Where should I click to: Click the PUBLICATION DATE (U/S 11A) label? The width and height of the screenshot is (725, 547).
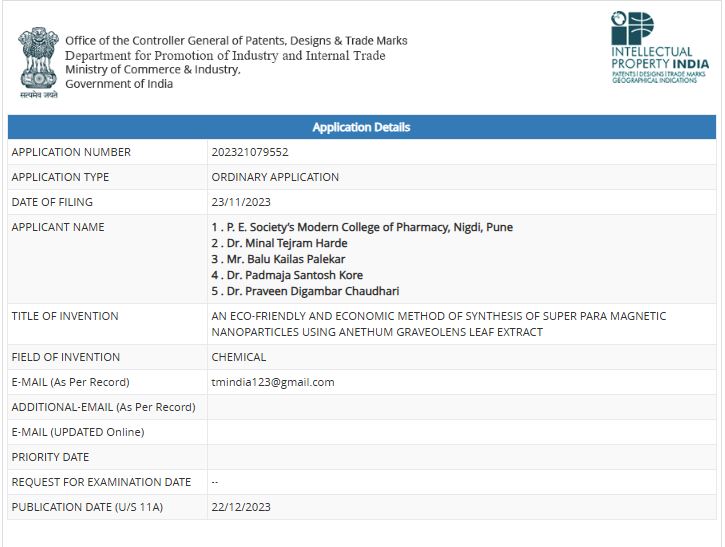tap(87, 507)
